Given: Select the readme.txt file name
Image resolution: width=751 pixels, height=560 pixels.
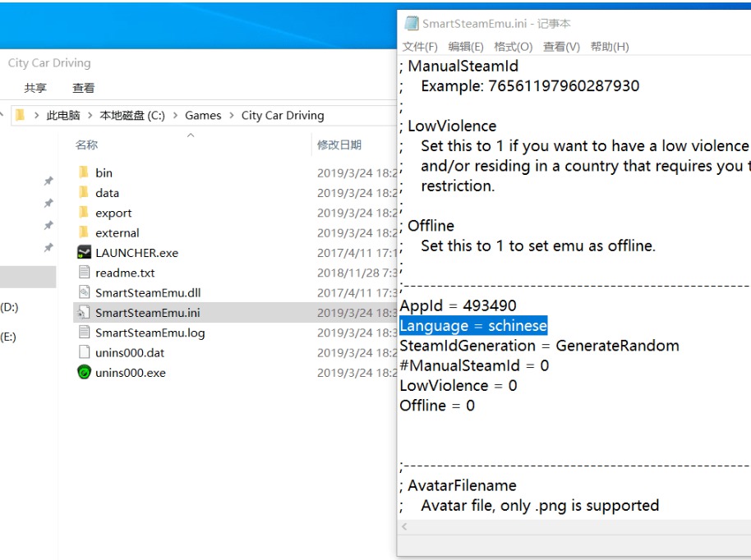Looking at the screenshot, I should pyautogui.click(x=125, y=273).
